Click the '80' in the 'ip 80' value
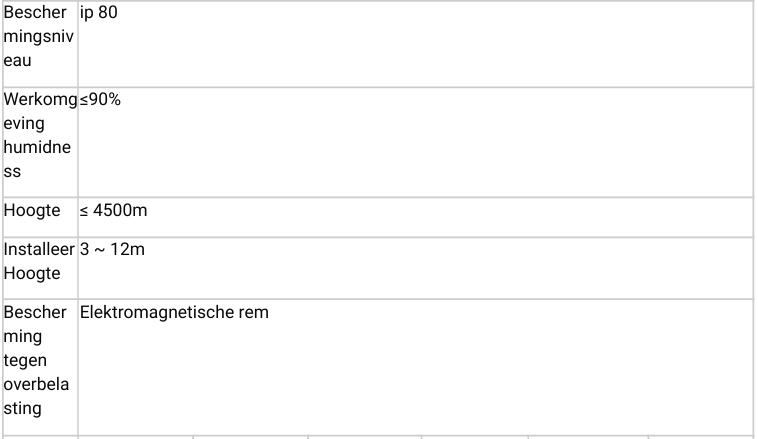Screen dimensions: 758x439 coord(108,13)
